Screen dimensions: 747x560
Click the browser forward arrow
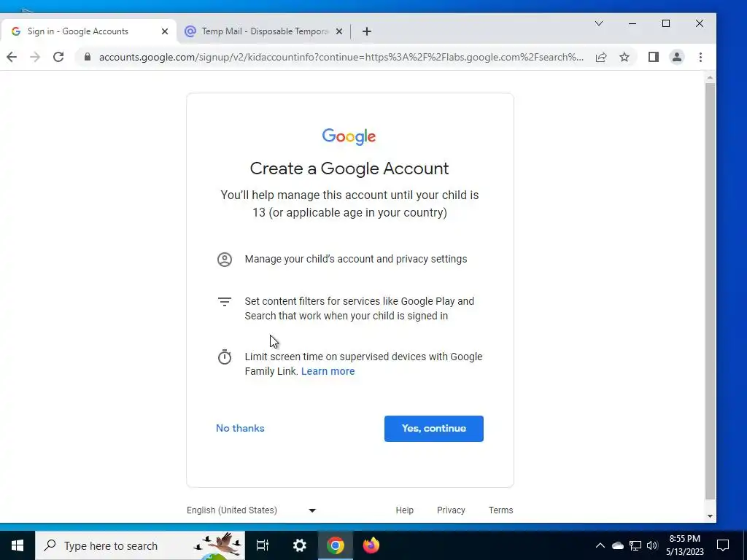[x=35, y=57]
